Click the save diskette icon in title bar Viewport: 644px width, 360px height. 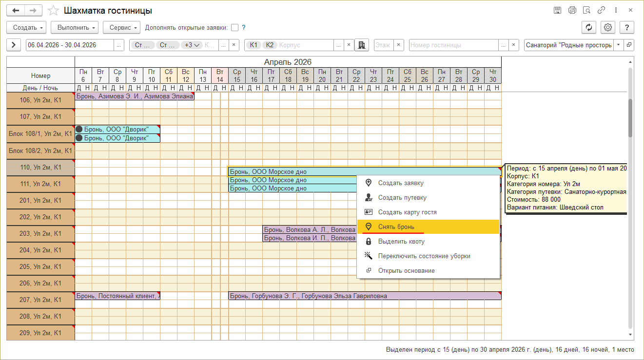[x=558, y=10]
